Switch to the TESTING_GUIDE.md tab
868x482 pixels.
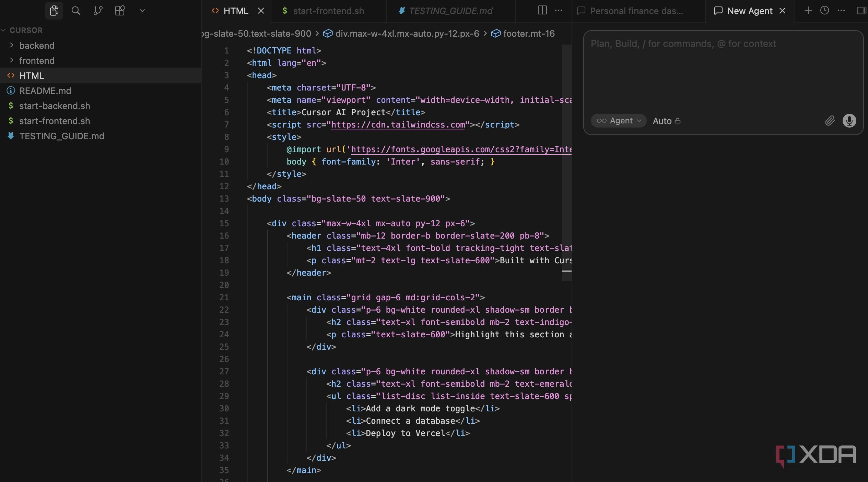[450, 11]
